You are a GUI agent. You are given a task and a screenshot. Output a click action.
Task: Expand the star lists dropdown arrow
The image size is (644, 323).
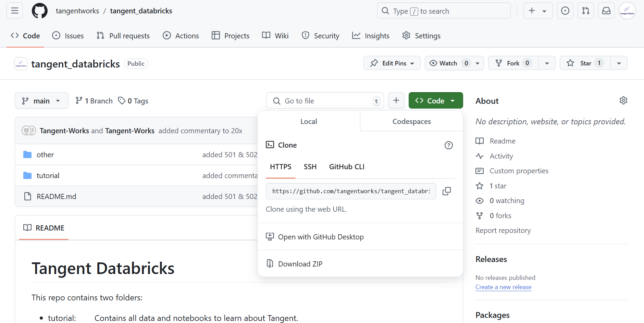pyautogui.click(x=619, y=63)
